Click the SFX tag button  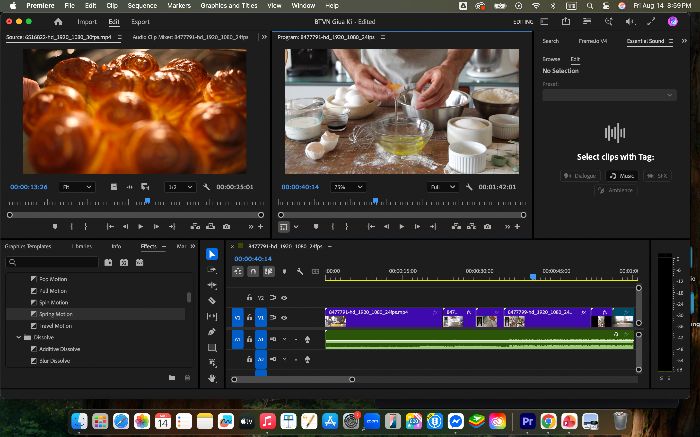[x=658, y=176]
